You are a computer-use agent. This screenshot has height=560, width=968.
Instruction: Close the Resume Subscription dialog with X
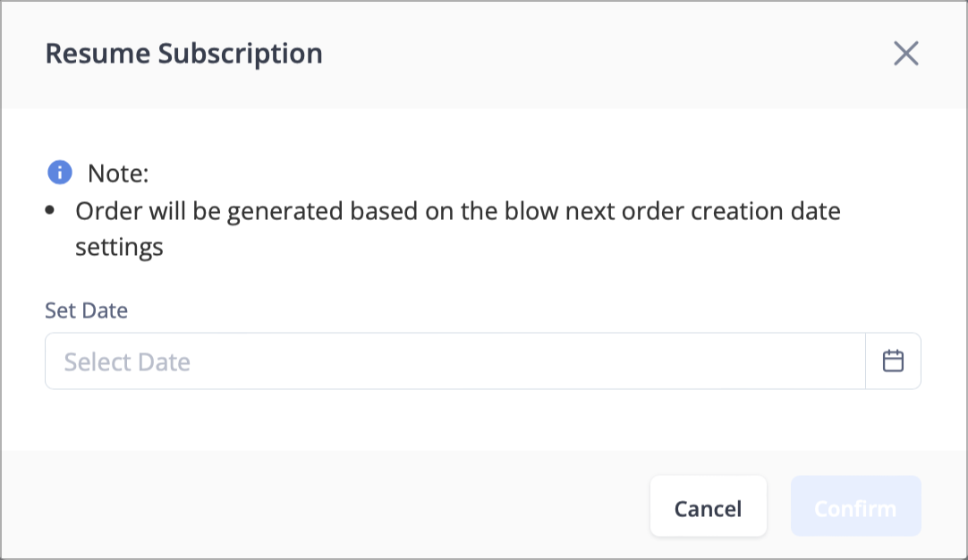click(905, 53)
